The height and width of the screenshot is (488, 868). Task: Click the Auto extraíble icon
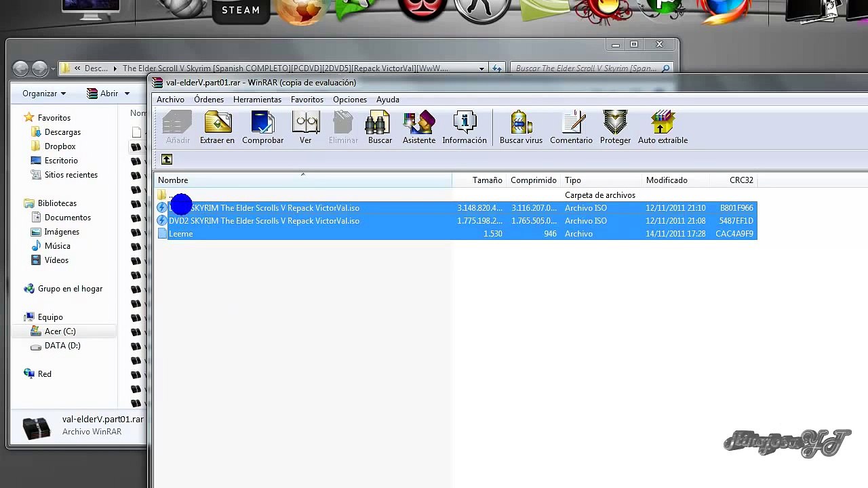[x=663, y=127]
